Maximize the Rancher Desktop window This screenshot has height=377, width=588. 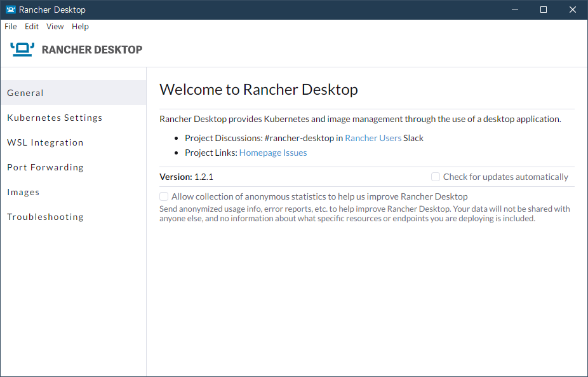(x=544, y=10)
